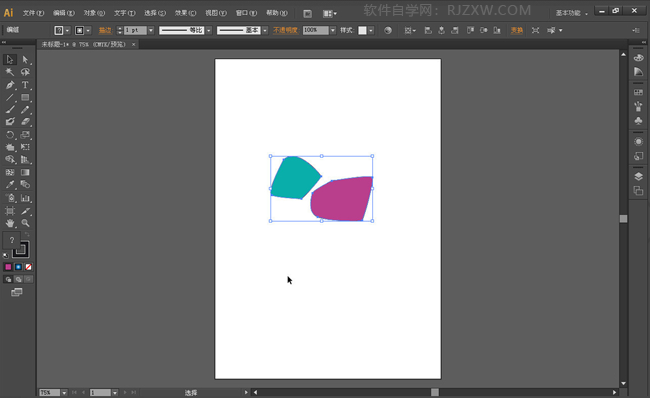Select the Column Graph tool
Image resolution: width=650 pixels, height=398 pixels.
point(25,198)
